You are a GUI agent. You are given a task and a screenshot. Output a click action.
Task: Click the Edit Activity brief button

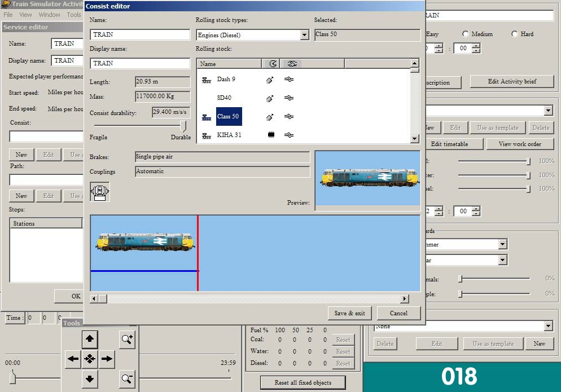[512, 82]
